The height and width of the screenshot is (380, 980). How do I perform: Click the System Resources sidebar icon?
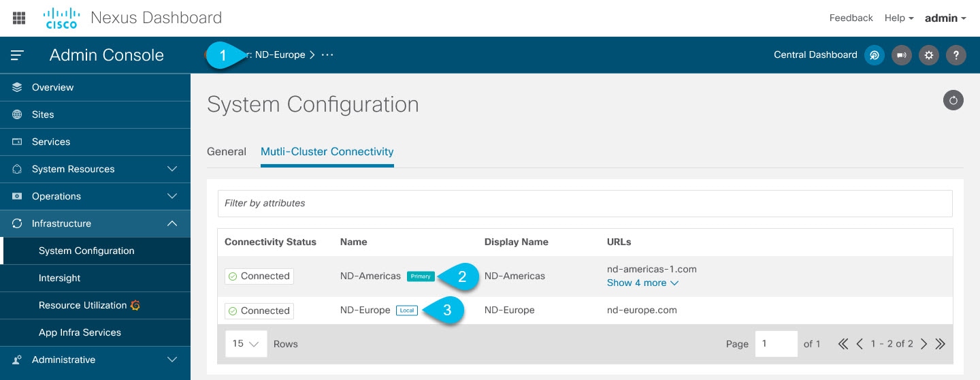(17, 169)
